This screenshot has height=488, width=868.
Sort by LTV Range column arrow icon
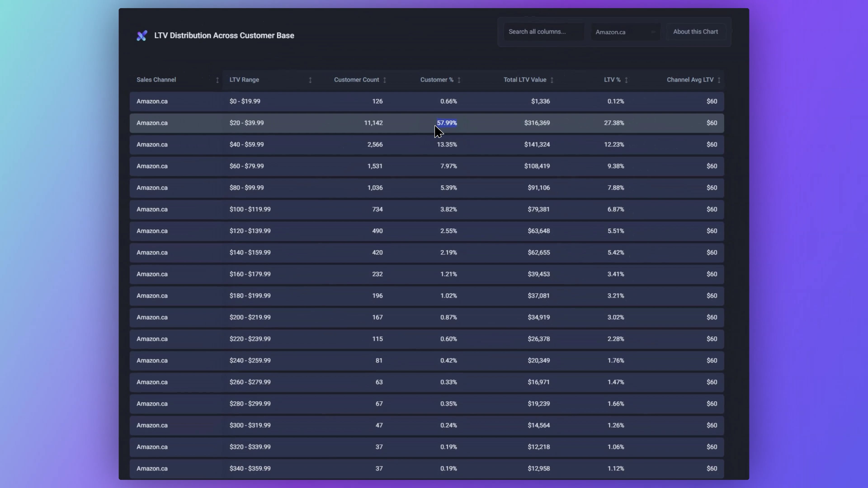310,80
